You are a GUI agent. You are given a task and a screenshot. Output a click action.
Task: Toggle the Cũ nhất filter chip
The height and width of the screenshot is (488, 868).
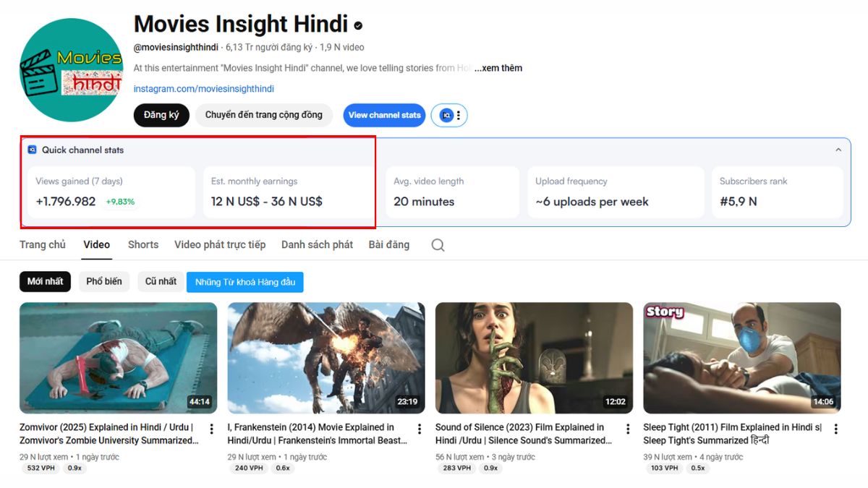160,281
